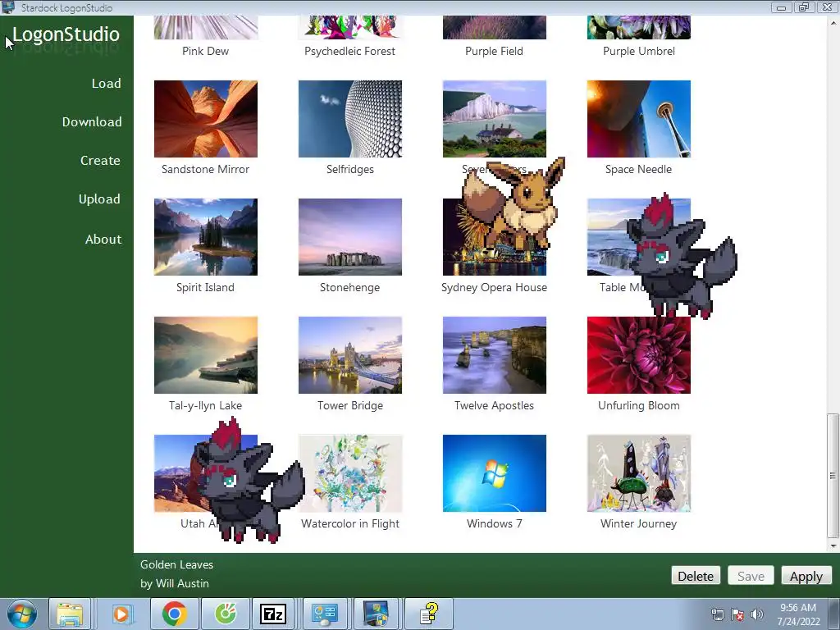
Task: Click the scrollbar up arrow
Action: [x=833, y=22]
